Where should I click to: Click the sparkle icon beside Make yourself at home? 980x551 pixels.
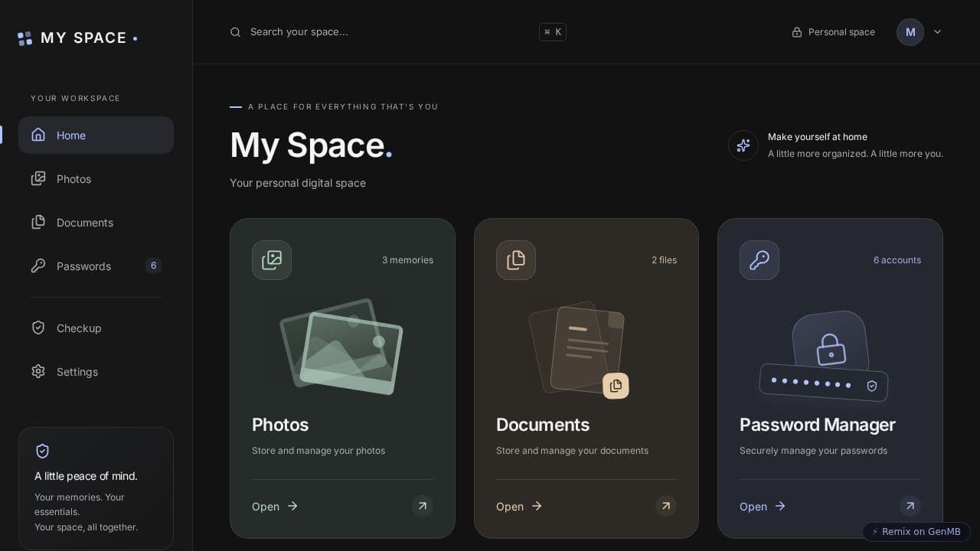pyautogui.click(x=743, y=145)
